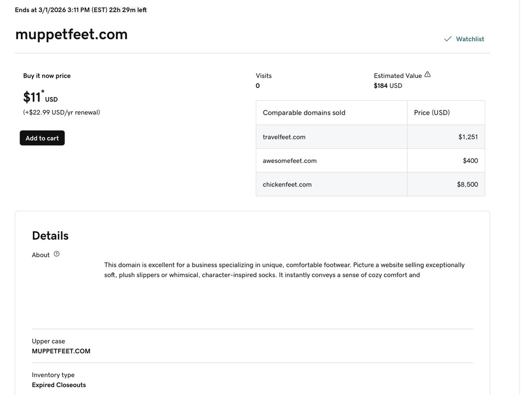Click the $8,500 price cell
The image size is (532, 395).
446,184
